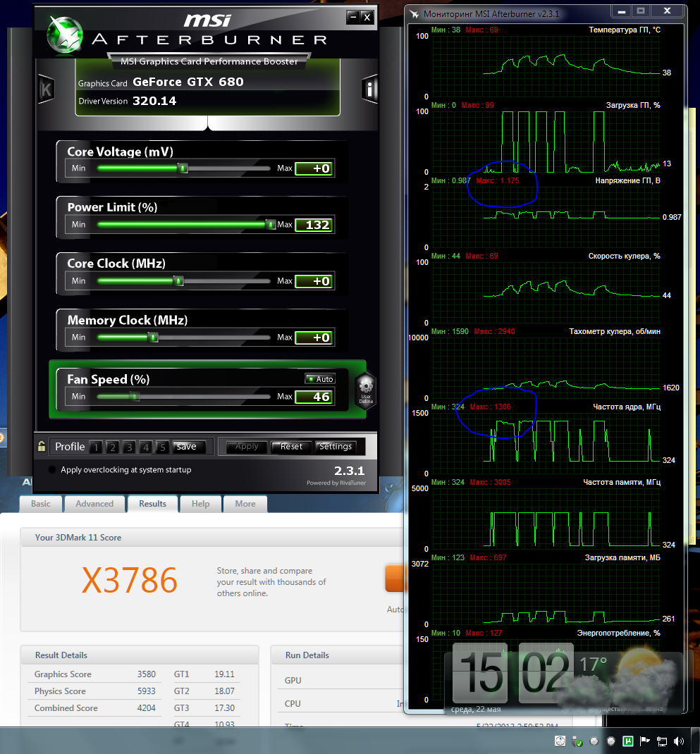
Task: Select profile slot 5
Action: [x=162, y=447]
